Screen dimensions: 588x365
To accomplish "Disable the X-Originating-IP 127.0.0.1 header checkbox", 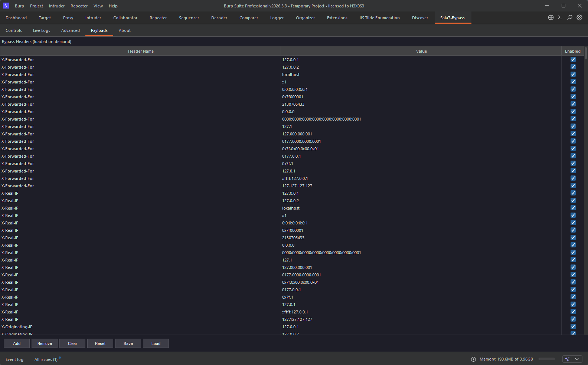I will tap(573, 326).
